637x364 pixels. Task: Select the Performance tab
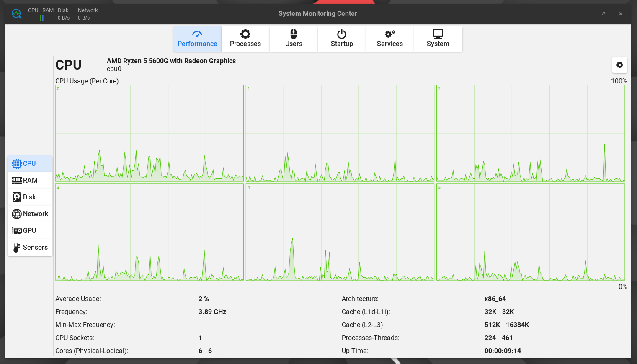click(x=197, y=39)
